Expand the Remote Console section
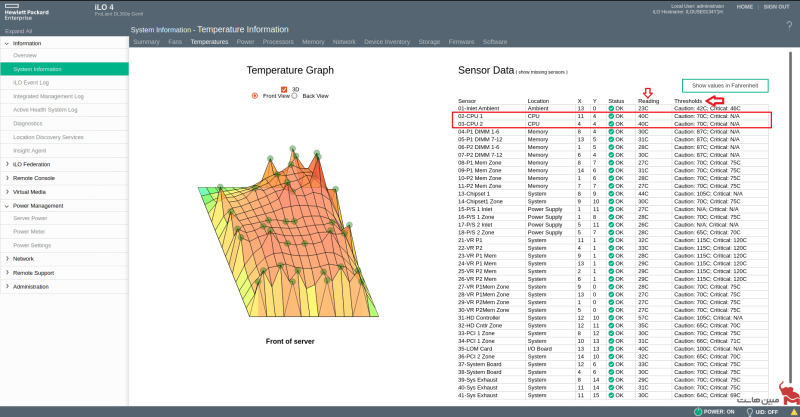Image resolution: width=800 pixels, height=417 pixels. coord(7,178)
